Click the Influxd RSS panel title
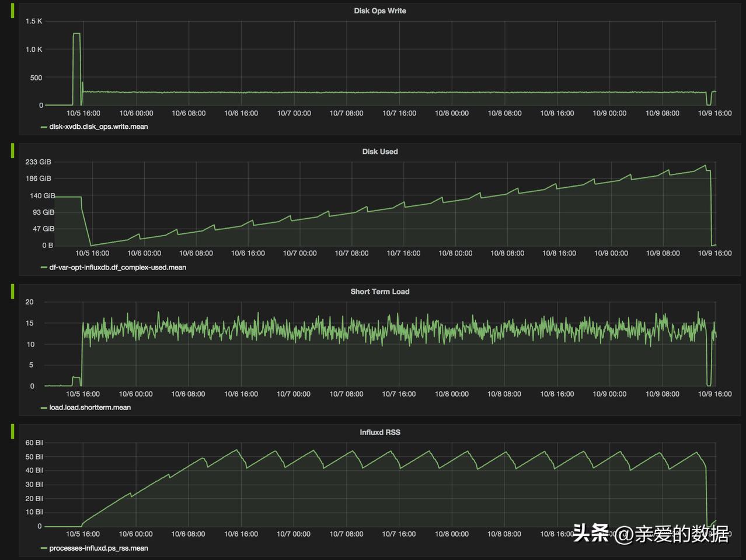This screenshot has height=560, width=746. [379, 432]
